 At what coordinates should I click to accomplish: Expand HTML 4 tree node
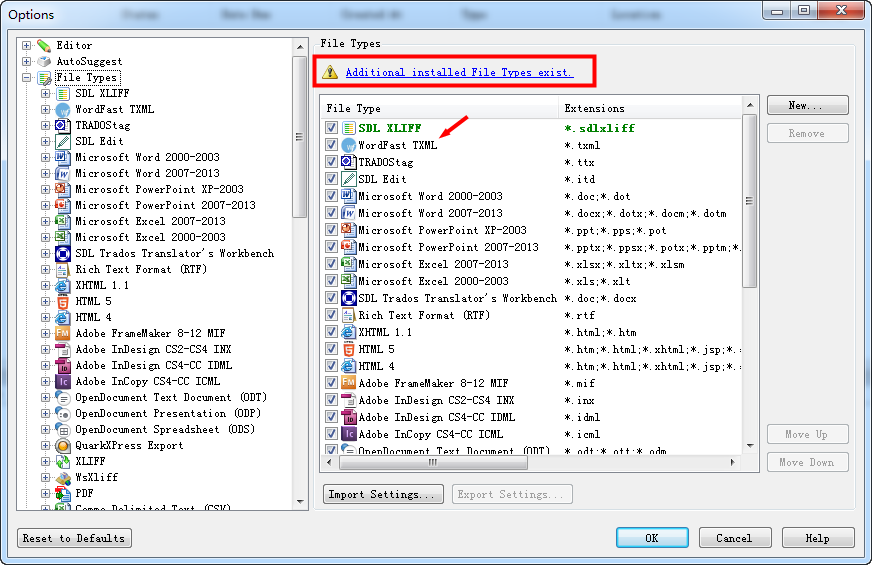[x=46, y=318]
